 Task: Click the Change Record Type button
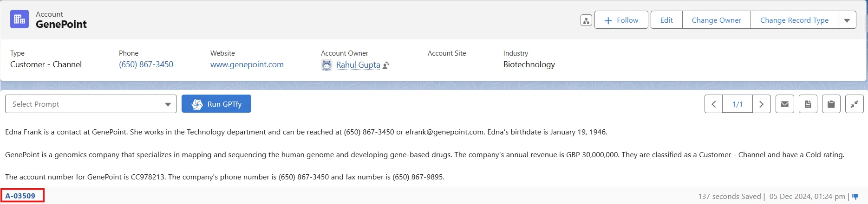tap(794, 20)
